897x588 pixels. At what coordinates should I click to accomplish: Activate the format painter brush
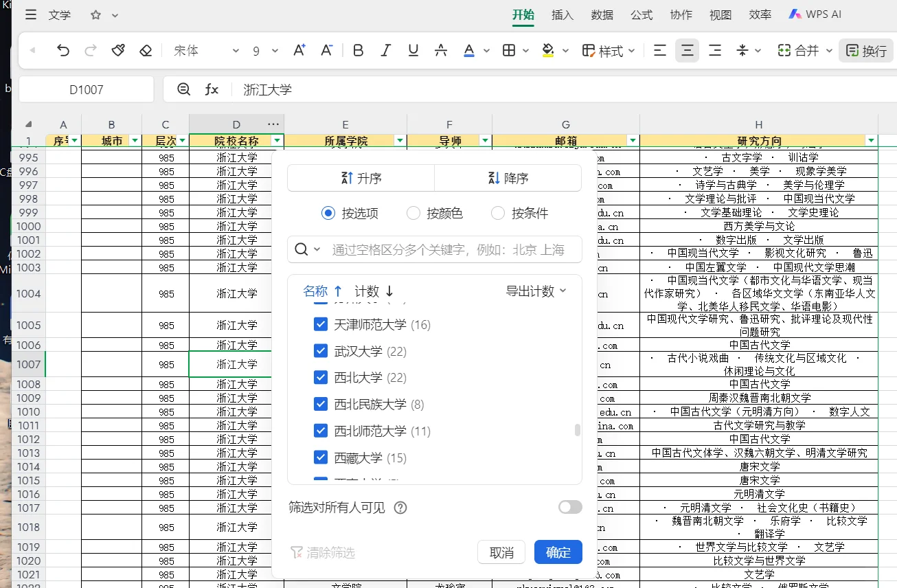point(118,50)
